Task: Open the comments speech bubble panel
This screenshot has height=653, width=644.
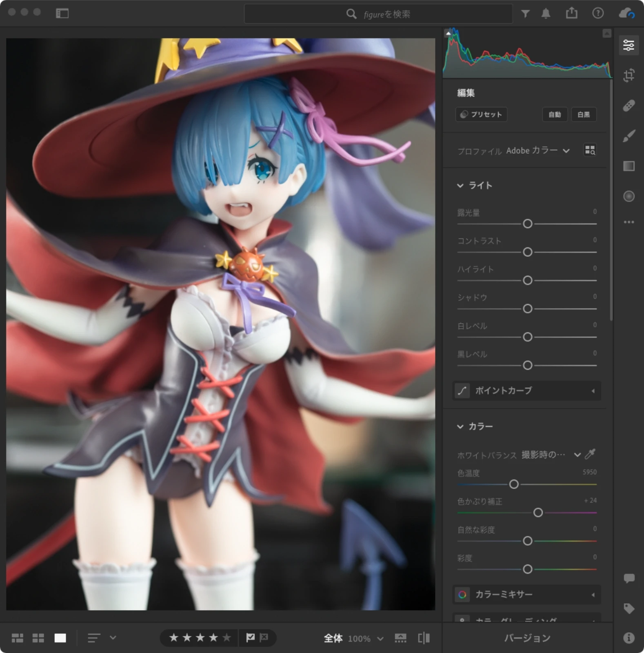Action: point(629,578)
